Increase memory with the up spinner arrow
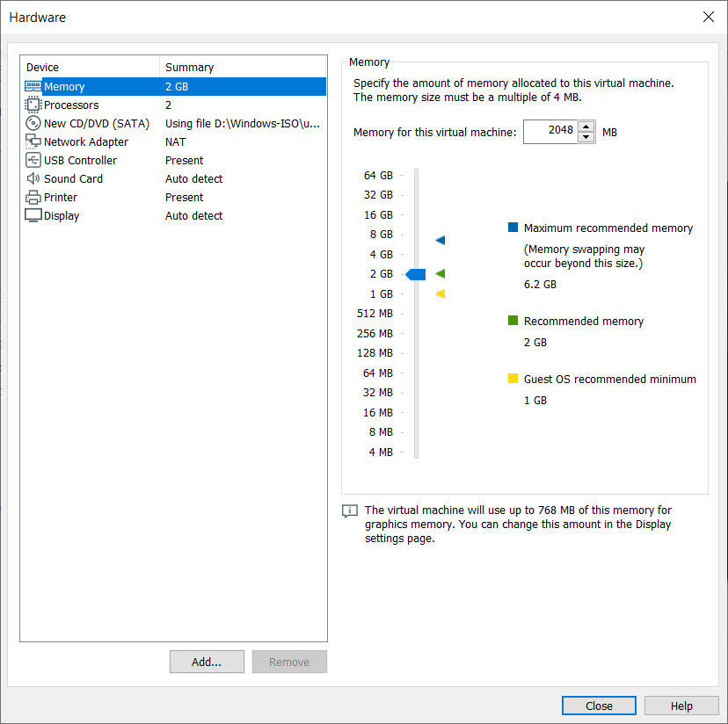728x724 pixels. [x=586, y=127]
